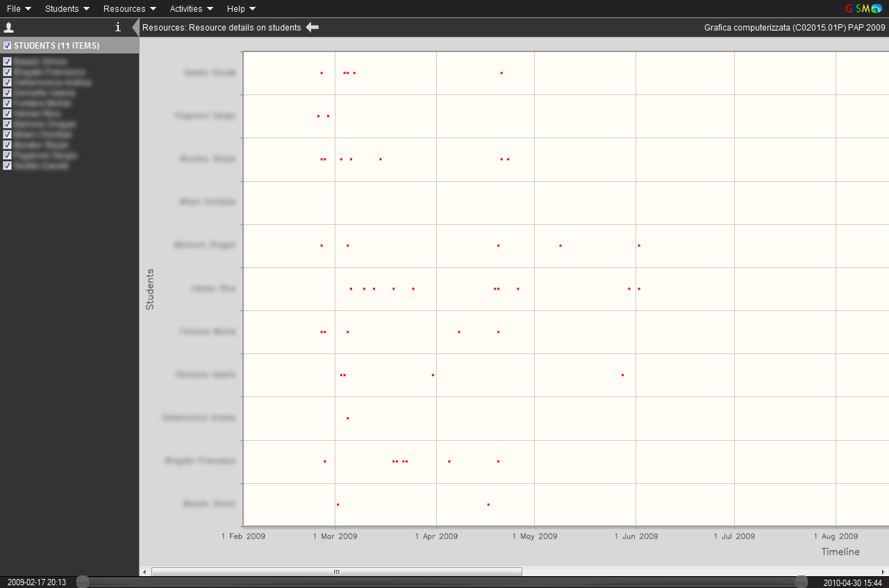Viewport: 889px width, 588px height.
Task: Click the 'Resources: Resource details on students' title
Action: tap(222, 28)
